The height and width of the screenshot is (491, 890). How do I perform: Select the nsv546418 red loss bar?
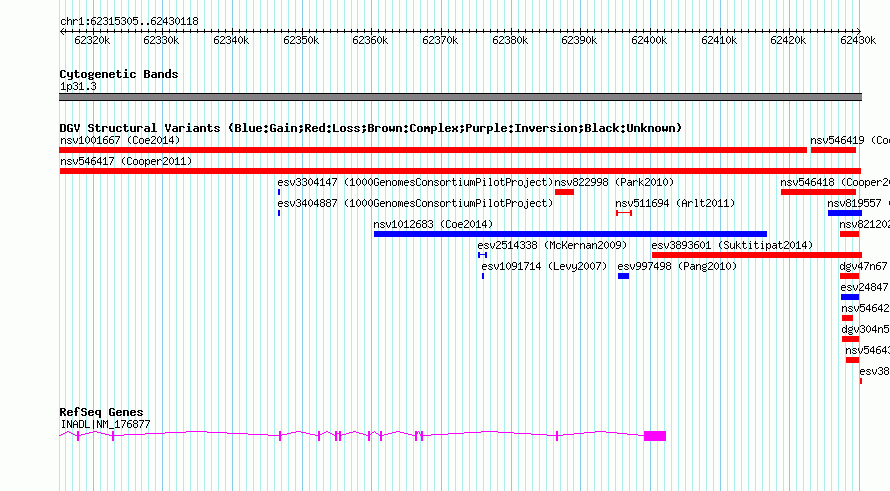pos(818,192)
